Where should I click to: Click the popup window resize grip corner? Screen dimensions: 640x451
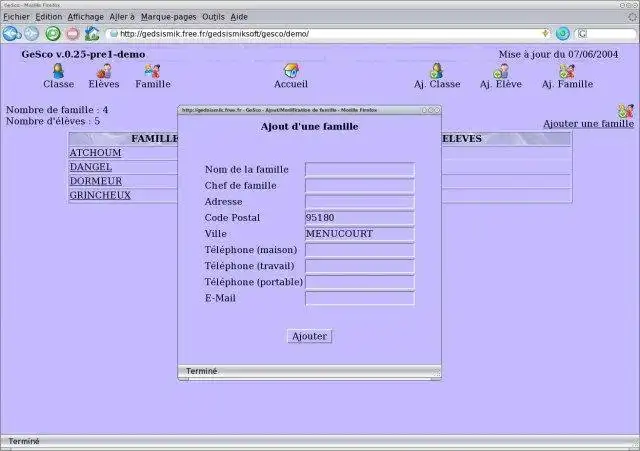tap(436, 372)
